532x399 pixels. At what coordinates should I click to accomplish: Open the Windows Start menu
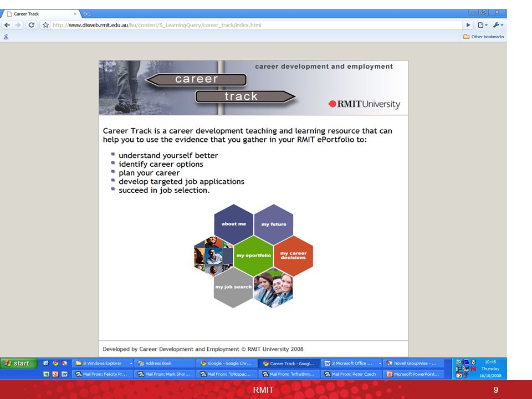coord(18,364)
